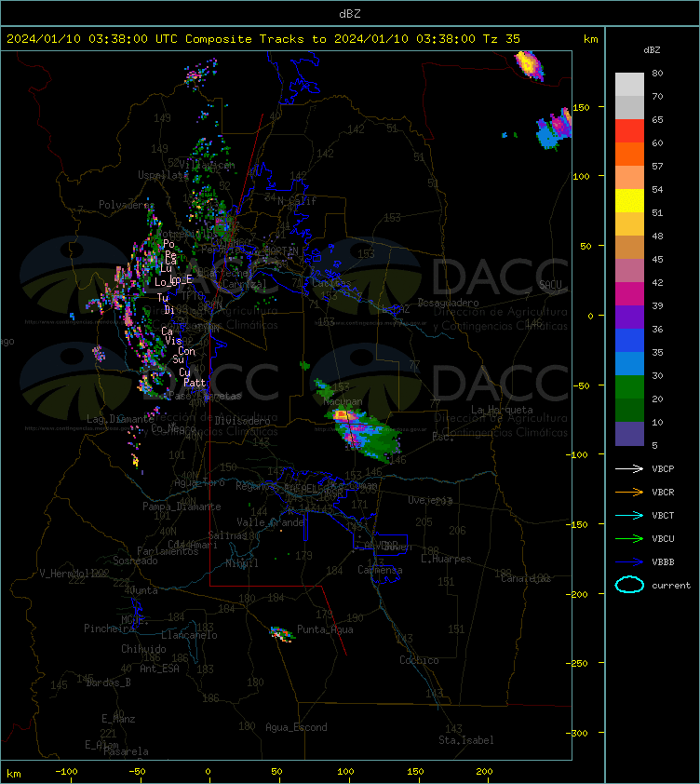Click the 'current' legend label
The image size is (700, 784).
[x=671, y=586]
